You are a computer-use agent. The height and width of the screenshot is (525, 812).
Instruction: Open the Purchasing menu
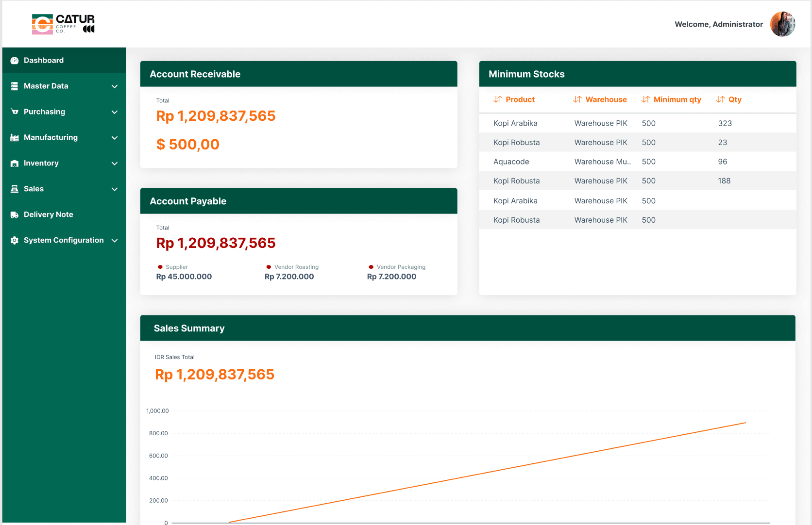tap(64, 112)
